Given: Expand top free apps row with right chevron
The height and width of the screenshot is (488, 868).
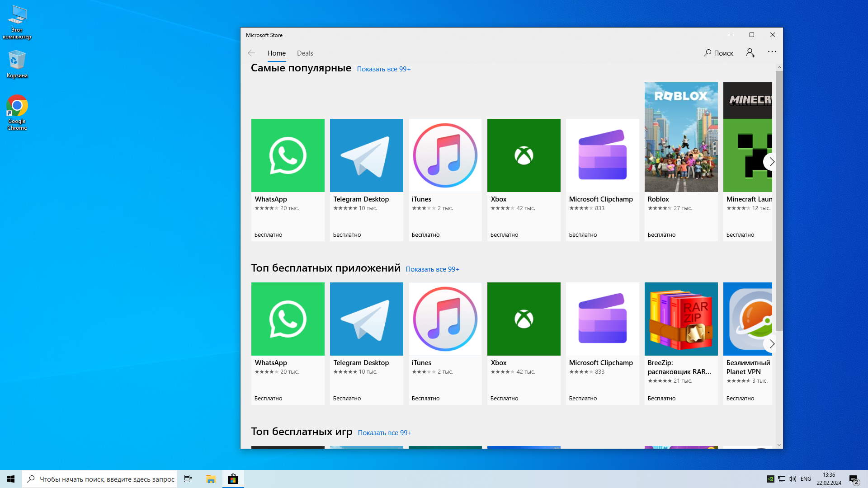Looking at the screenshot, I should pos(771,344).
